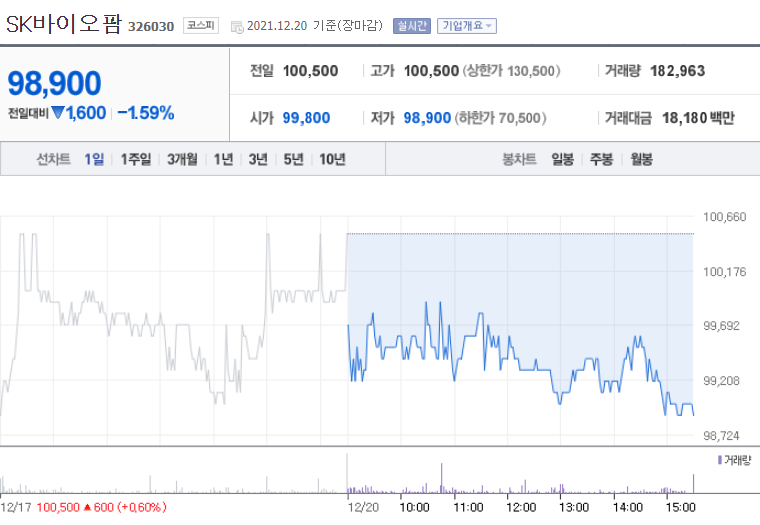Open the 주봉 weekly candle chart
The width and height of the screenshot is (760, 525).
(602, 159)
